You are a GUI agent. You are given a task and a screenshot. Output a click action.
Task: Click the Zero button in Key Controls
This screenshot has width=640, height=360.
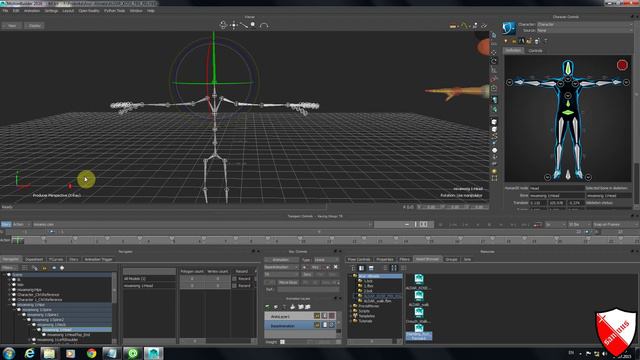[307, 274]
